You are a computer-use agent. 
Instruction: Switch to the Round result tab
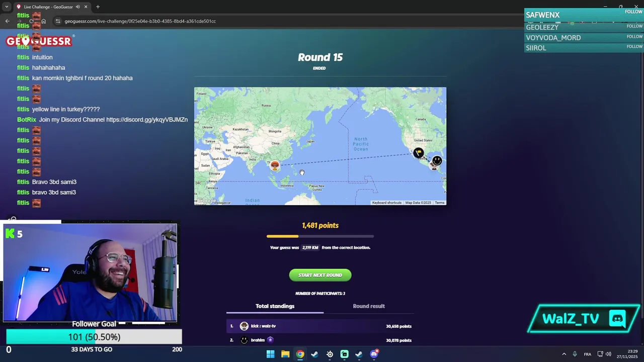(369, 306)
